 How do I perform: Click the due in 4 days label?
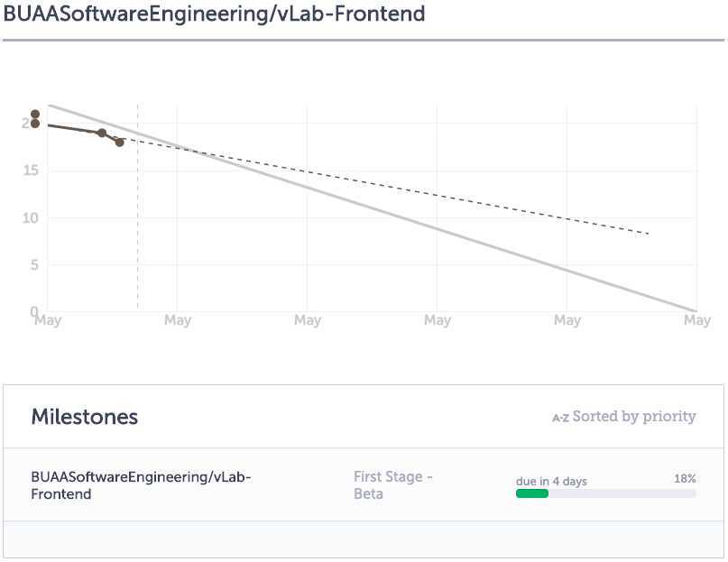click(551, 481)
